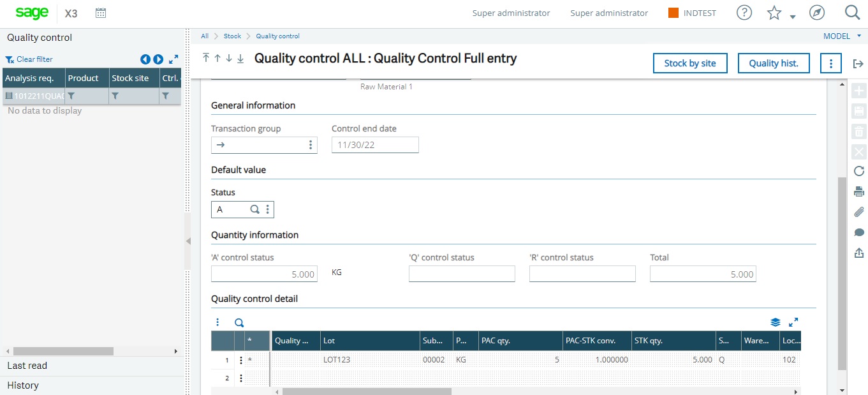Jump to the last record with the bottom arrow
The image size is (868, 395).
point(239,58)
